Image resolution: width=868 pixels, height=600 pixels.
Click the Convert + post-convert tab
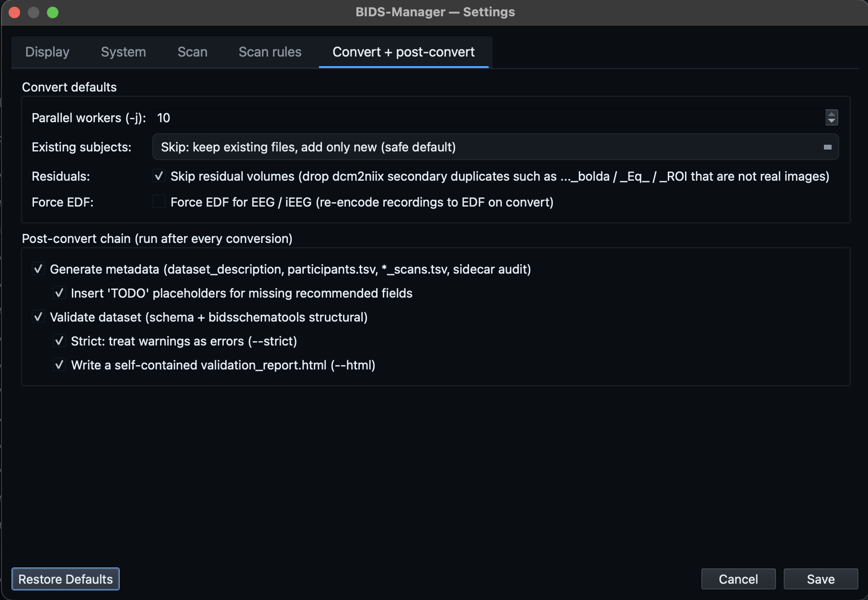[403, 52]
